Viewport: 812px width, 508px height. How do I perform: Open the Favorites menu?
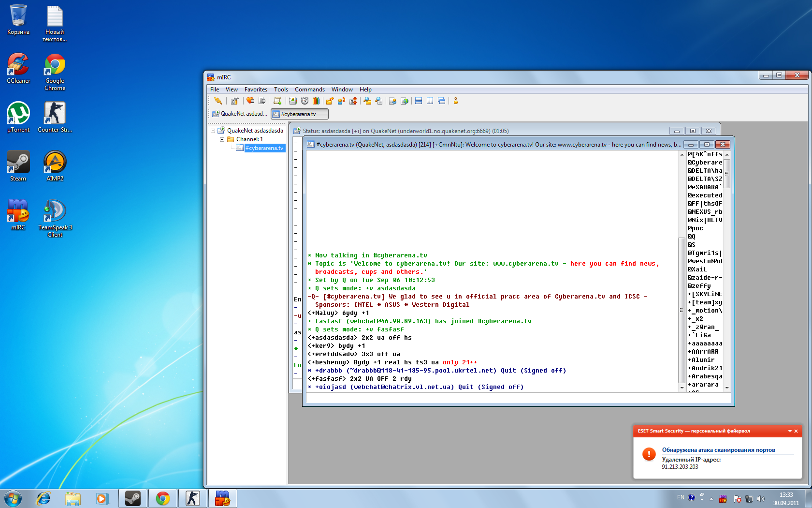click(x=256, y=90)
